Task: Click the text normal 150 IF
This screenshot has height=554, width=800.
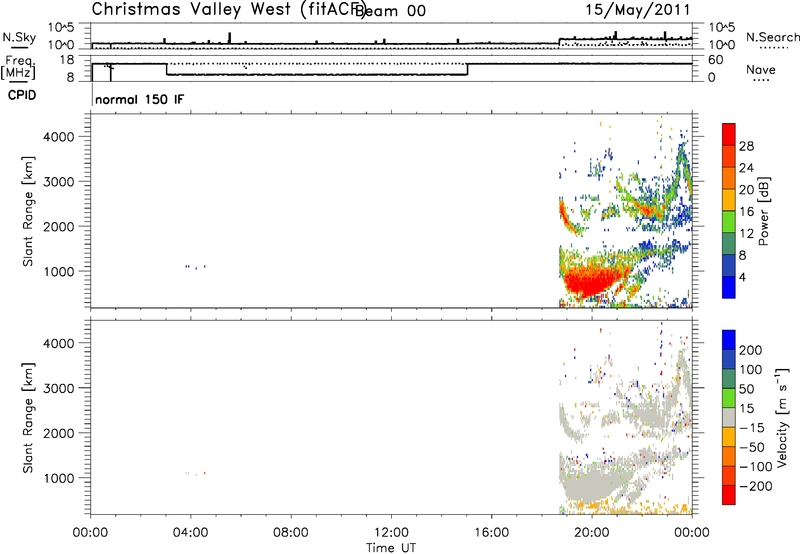Action: point(139,99)
